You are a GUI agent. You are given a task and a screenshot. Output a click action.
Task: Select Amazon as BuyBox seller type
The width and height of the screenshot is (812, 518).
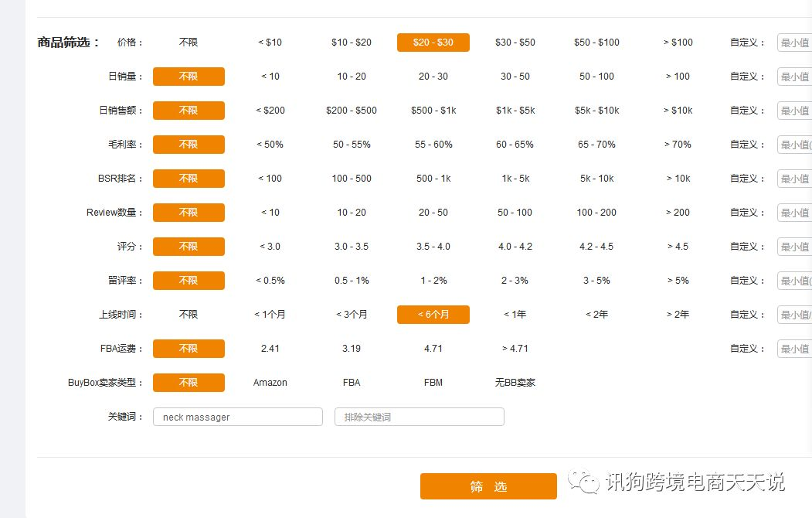coord(270,383)
